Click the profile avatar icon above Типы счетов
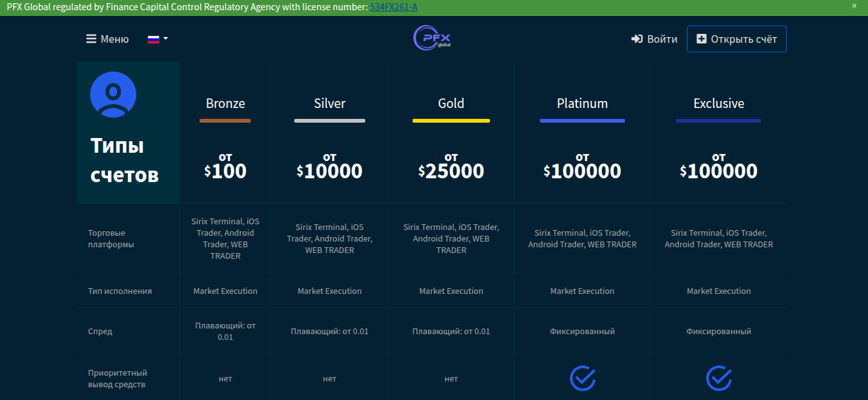868x400 pixels. [113, 94]
